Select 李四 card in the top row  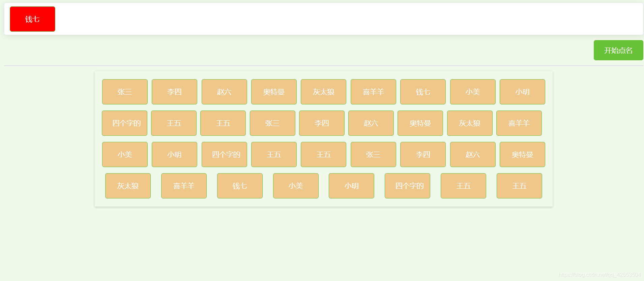click(174, 92)
